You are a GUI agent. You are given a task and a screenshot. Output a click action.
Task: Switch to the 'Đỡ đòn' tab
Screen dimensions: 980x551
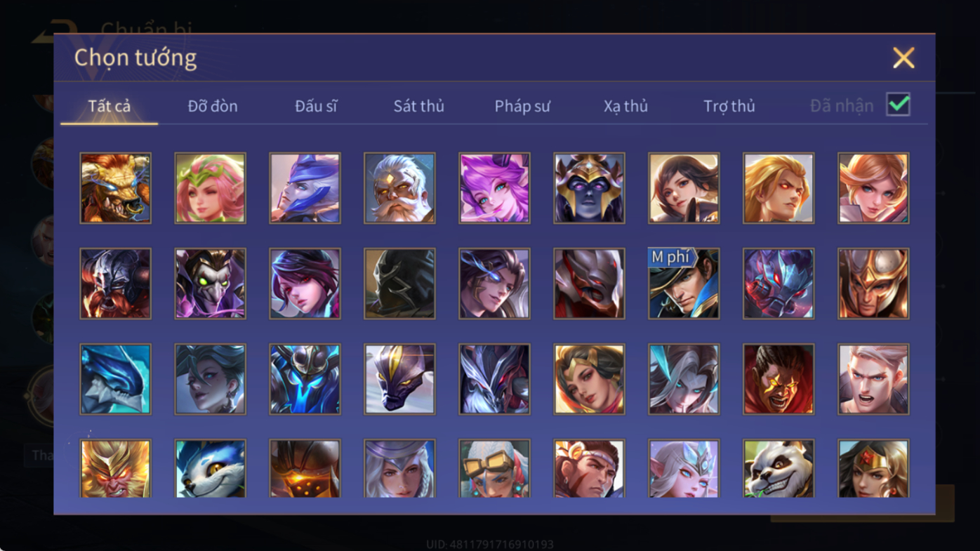click(213, 106)
